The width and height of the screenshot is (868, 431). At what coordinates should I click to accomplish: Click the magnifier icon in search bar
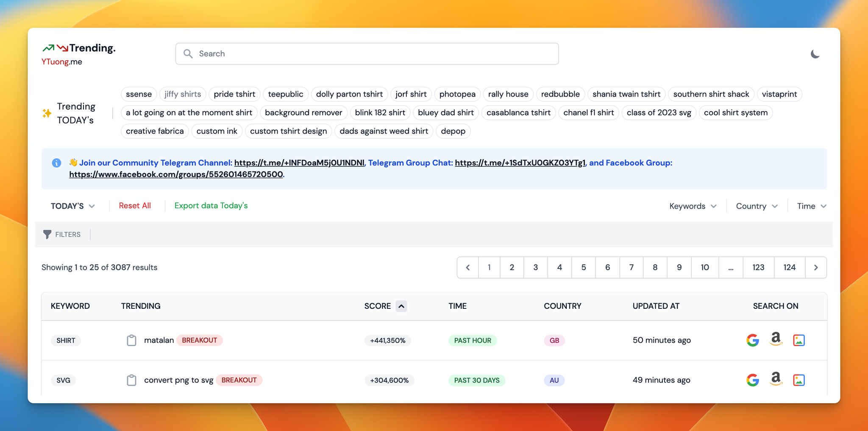pyautogui.click(x=188, y=54)
